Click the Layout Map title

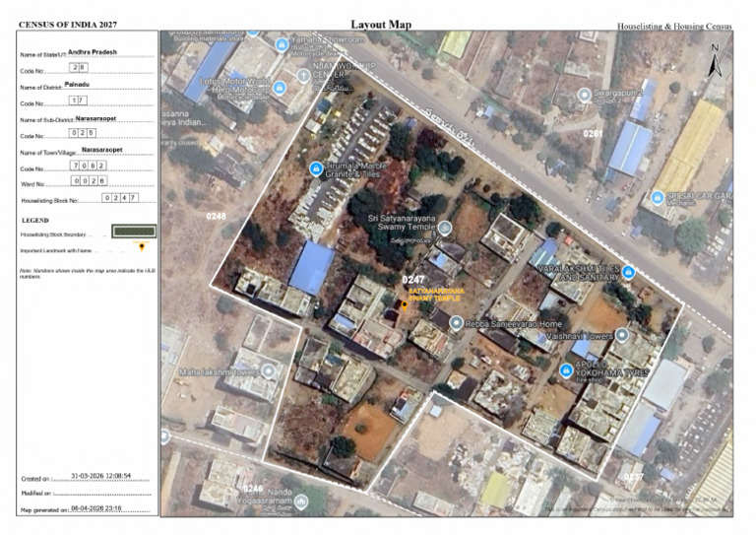(381, 25)
